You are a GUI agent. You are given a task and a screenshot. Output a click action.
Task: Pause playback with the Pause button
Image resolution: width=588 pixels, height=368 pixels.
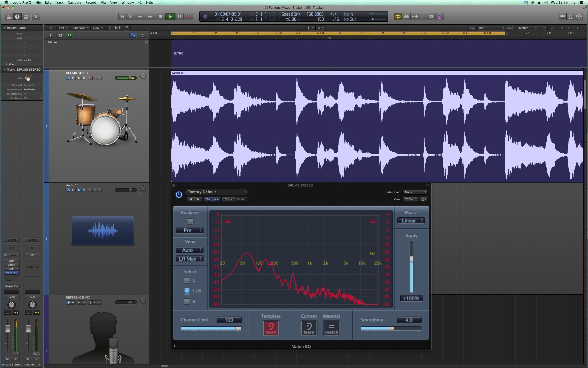coord(180,17)
